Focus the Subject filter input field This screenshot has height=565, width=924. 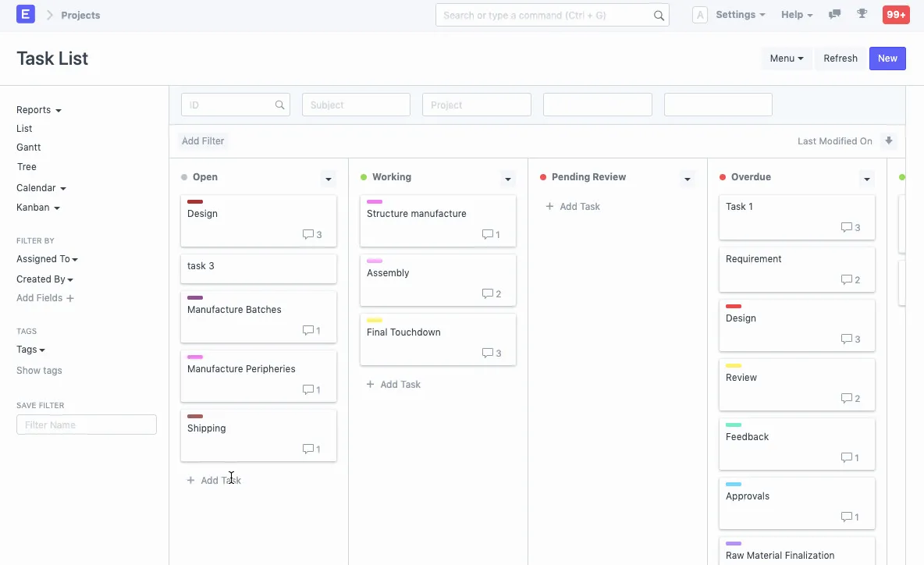[x=356, y=105]
